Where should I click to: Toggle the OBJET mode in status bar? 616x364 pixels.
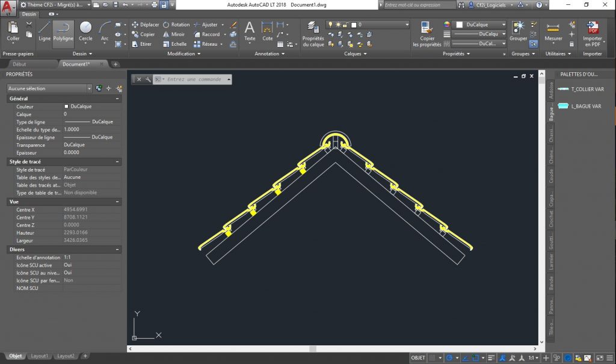point(418,358)
